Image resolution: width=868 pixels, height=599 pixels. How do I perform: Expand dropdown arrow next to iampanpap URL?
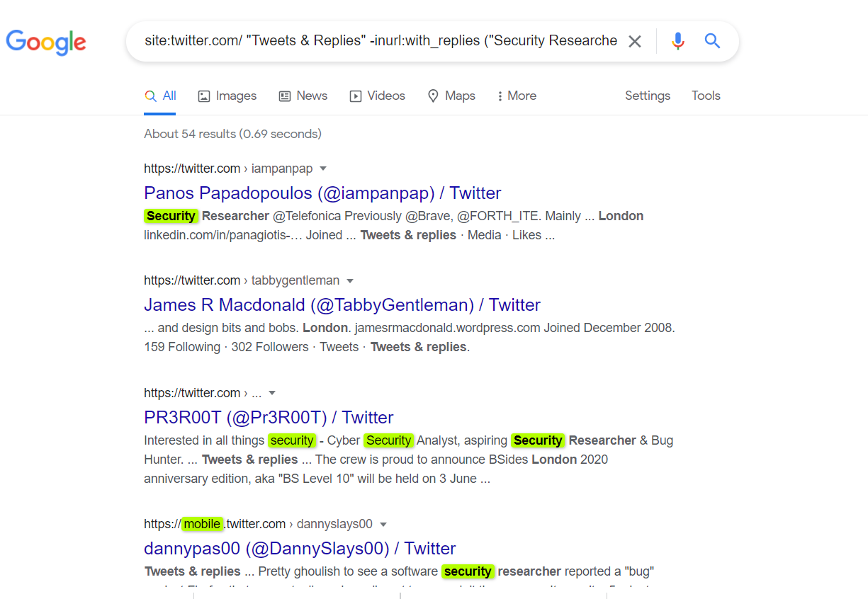click(x=323, y=169)
